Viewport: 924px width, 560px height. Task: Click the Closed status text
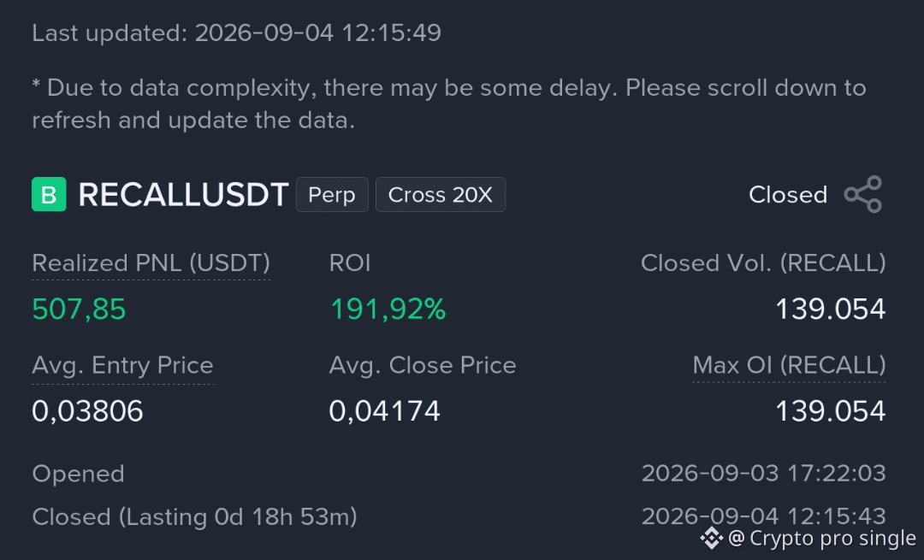pos(788,195)
